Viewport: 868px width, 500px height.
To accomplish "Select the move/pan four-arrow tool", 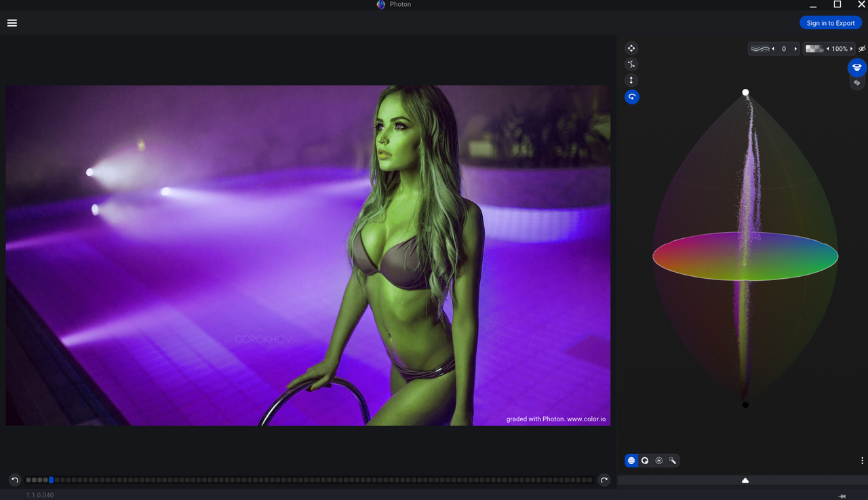I will [x=631, y=48].
